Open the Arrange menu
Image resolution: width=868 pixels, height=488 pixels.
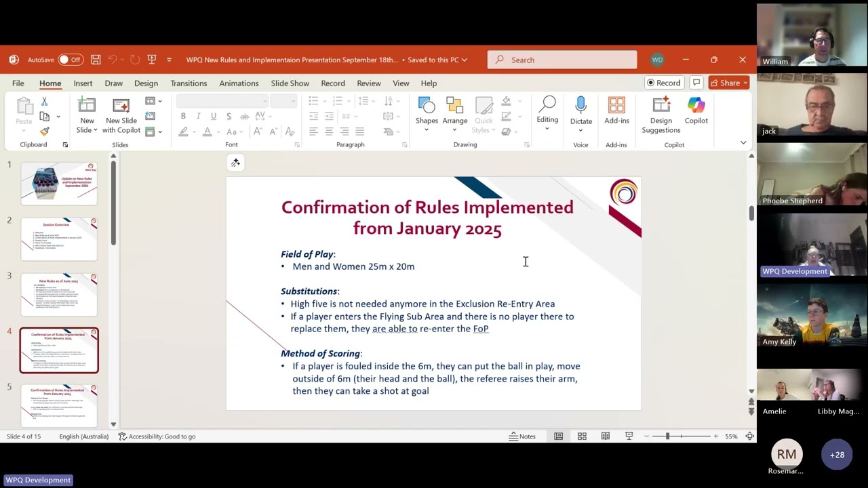pos(454,114)
